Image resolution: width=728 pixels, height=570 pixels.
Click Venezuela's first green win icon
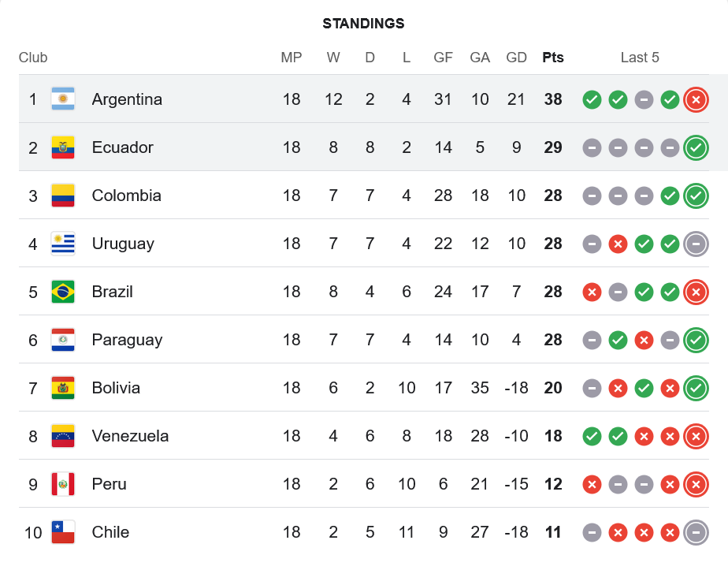592,436
